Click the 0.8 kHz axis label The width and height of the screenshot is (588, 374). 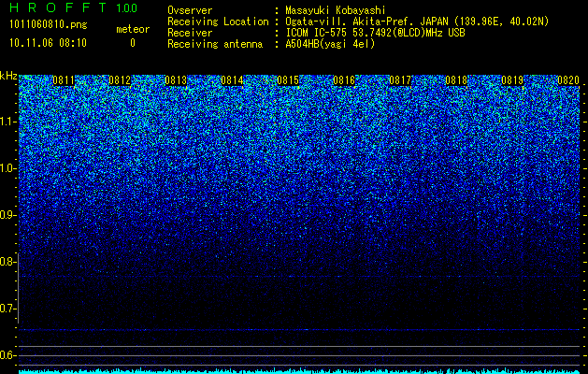7,262
